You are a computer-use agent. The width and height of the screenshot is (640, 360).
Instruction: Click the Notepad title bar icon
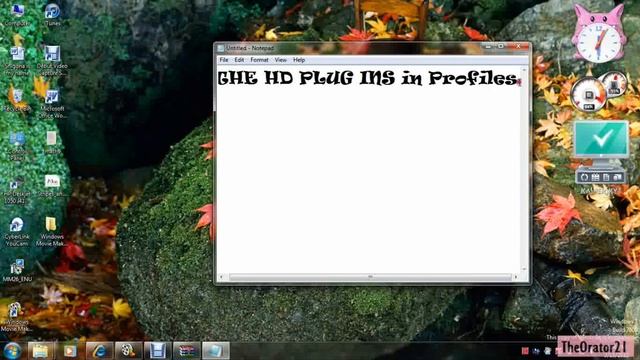click(x=221, y=48)
